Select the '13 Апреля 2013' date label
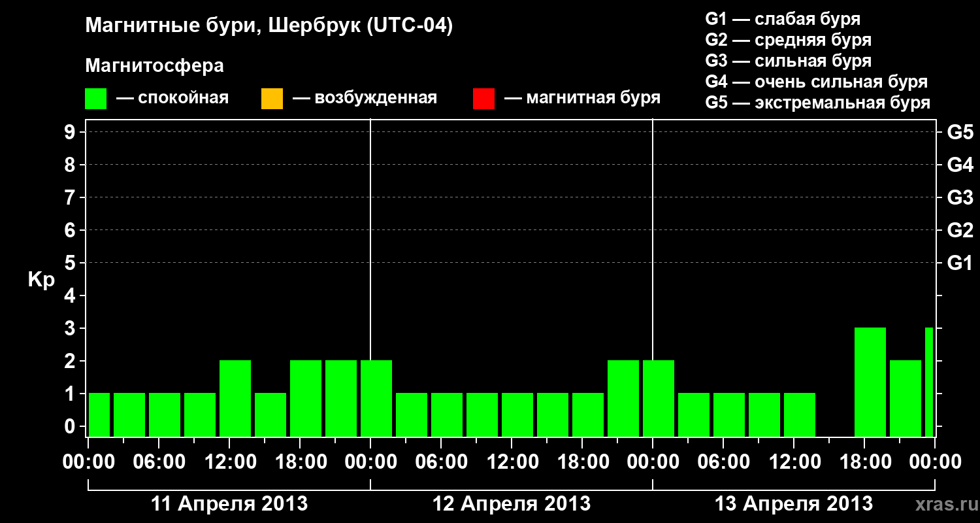Viewport: 980px width, 523px height. click(x=794, y=504)
